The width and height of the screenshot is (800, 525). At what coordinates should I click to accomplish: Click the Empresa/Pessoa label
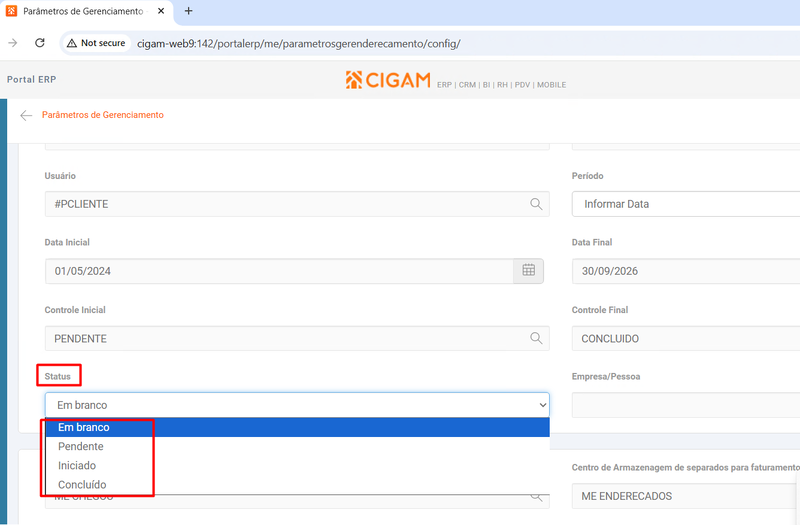click(x=606, y=377)
